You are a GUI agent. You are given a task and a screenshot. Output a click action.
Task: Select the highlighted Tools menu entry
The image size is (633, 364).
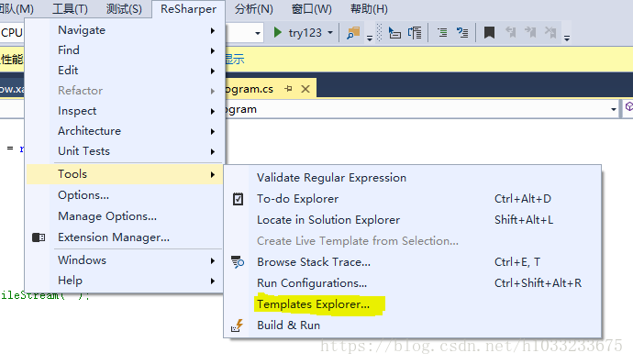click(x=125, y=174)
